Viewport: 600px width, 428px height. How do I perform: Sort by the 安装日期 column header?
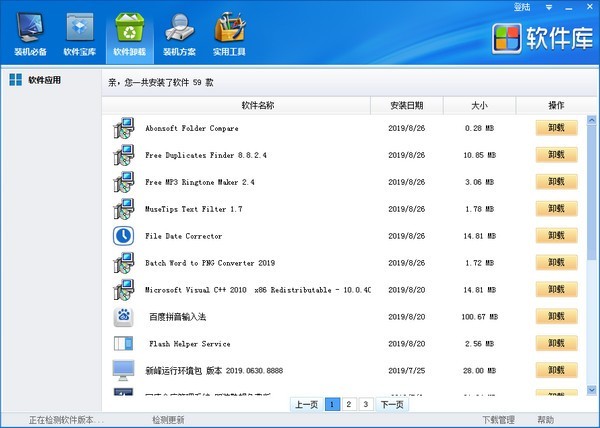[x=407, y=105]
